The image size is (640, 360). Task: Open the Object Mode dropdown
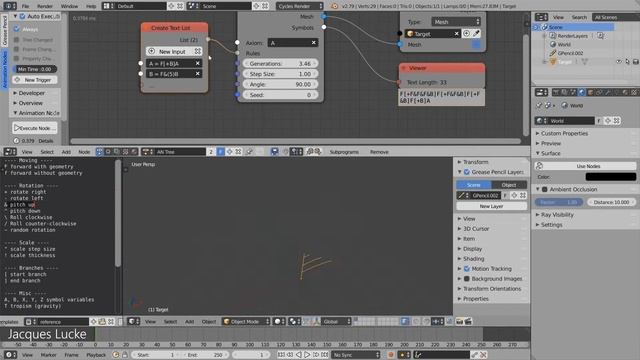(x=246, y=321)
